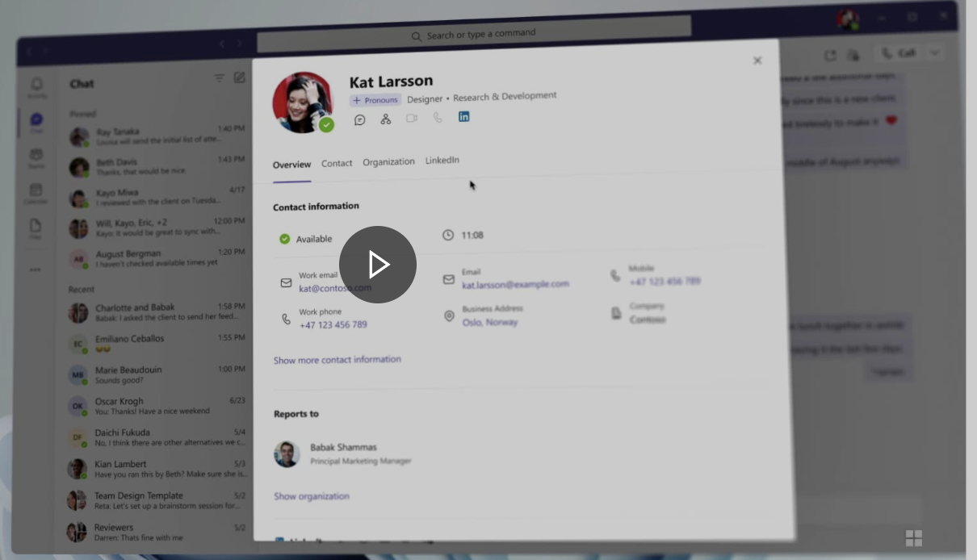Click the more apps ellipsis in sidebar
Viewport: 977px width, 560px height.
(36, 270)
